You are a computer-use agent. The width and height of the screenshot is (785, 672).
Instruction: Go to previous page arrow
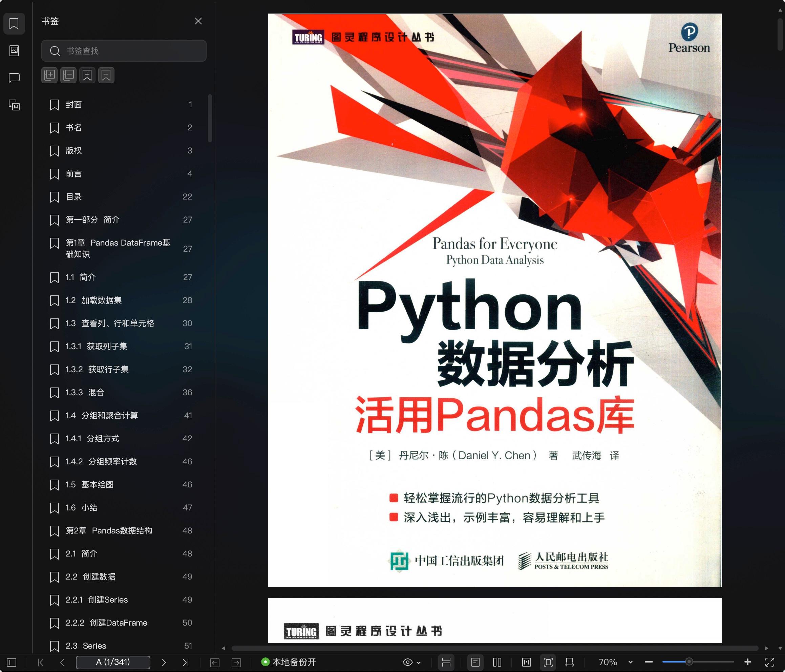pos(63,662)
